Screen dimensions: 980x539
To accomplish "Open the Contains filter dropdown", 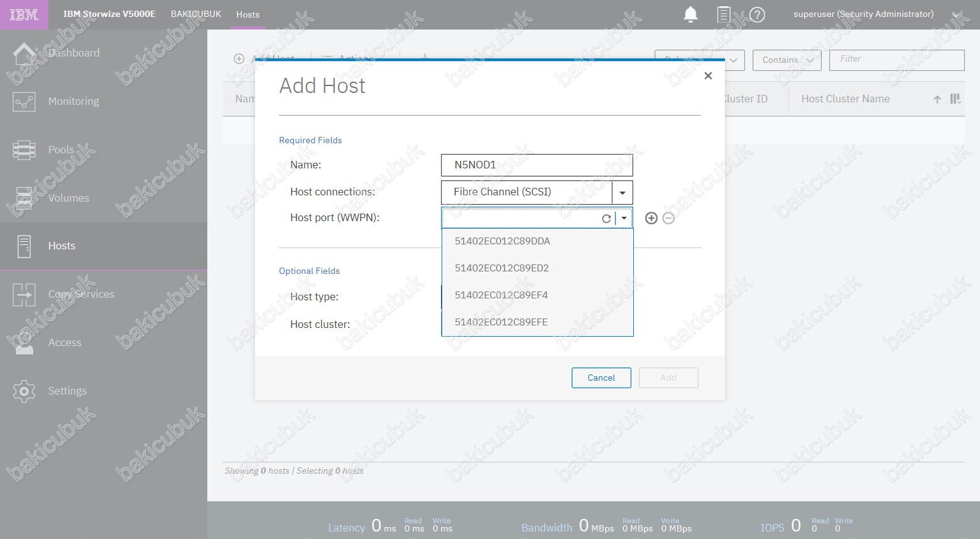I will 787,60.
